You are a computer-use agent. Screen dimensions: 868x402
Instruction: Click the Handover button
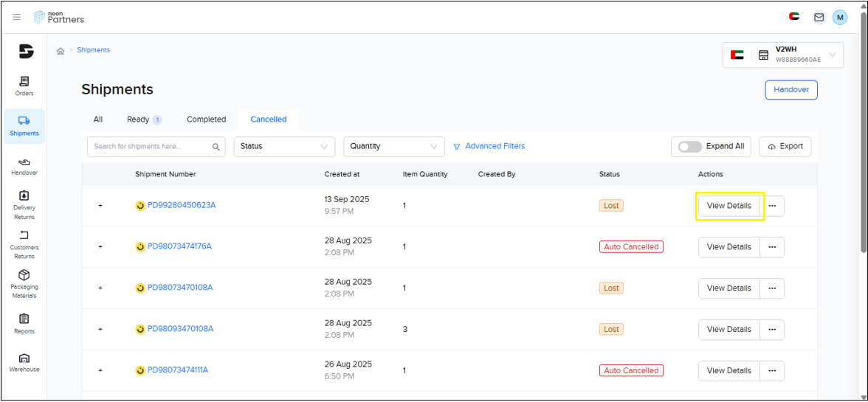pos(791,89)
